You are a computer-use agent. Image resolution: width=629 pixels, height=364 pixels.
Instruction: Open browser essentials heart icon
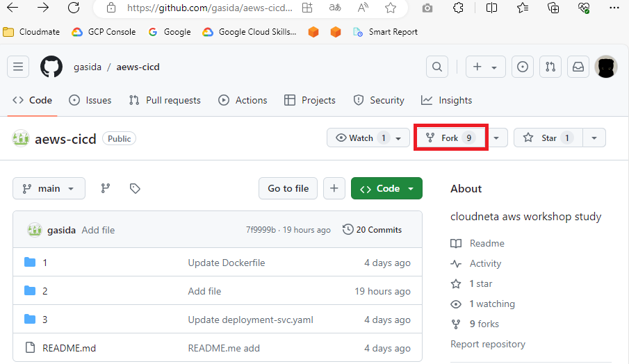tap(584, 8)
